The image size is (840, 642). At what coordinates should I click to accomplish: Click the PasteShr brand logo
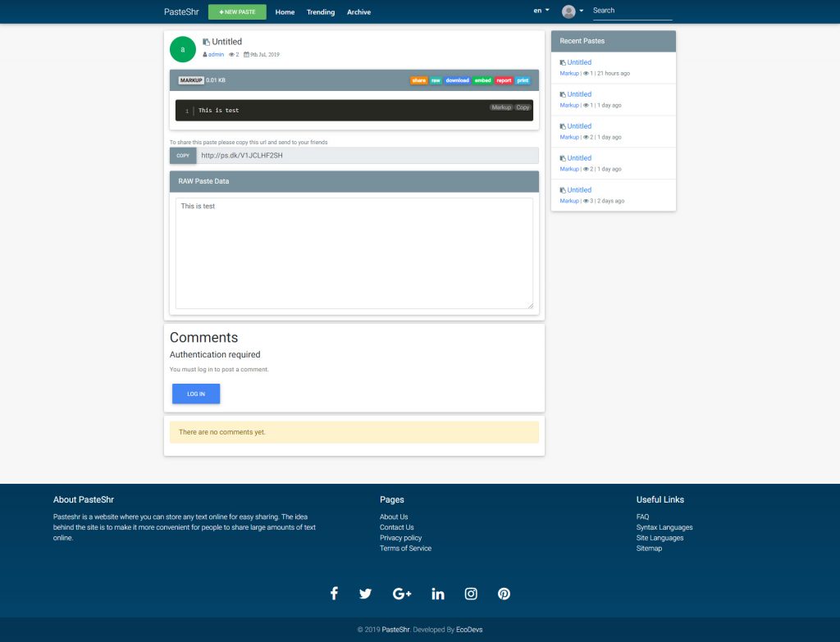181,11
